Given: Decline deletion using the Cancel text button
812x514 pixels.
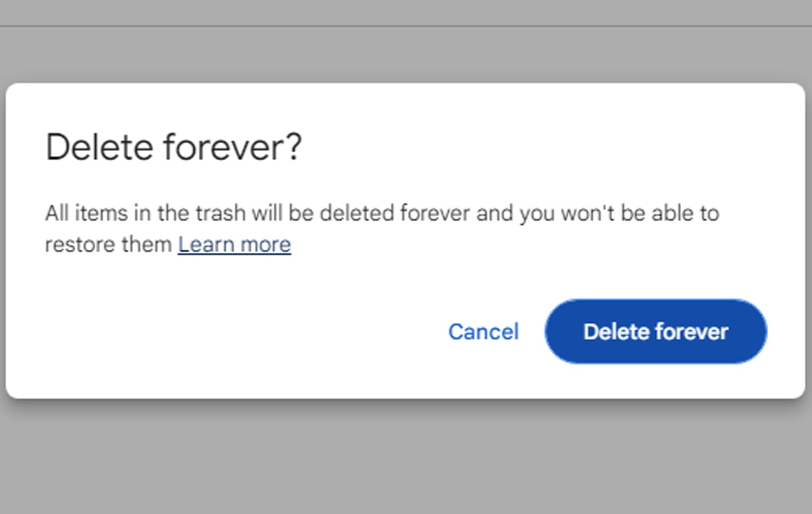Looking at the screenshot, I should coord(483,331).
